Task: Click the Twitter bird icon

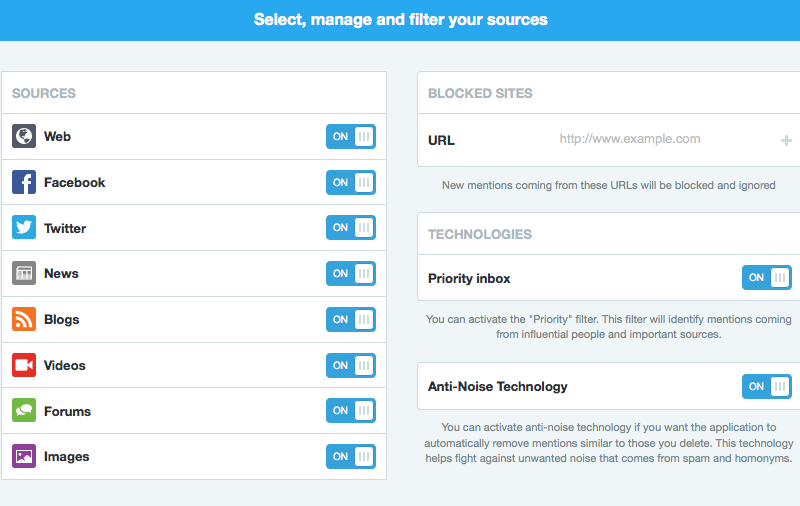Action: (24, 228)
